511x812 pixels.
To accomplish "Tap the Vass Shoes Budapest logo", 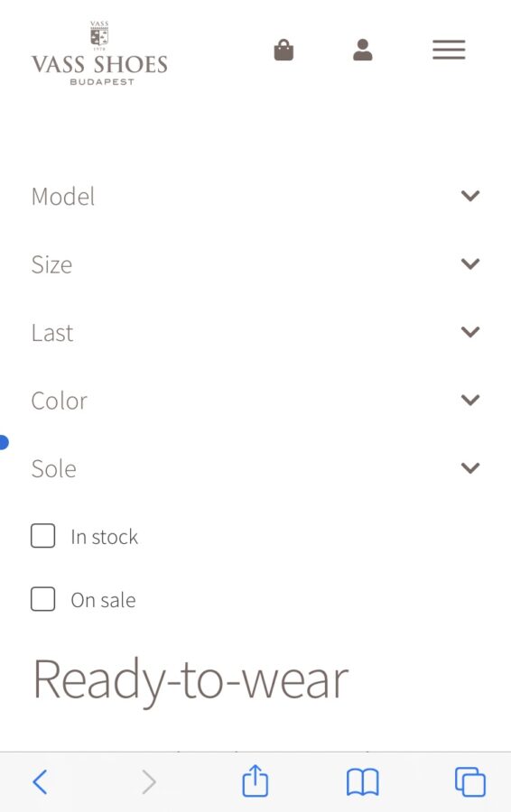I will coord(99,53).
